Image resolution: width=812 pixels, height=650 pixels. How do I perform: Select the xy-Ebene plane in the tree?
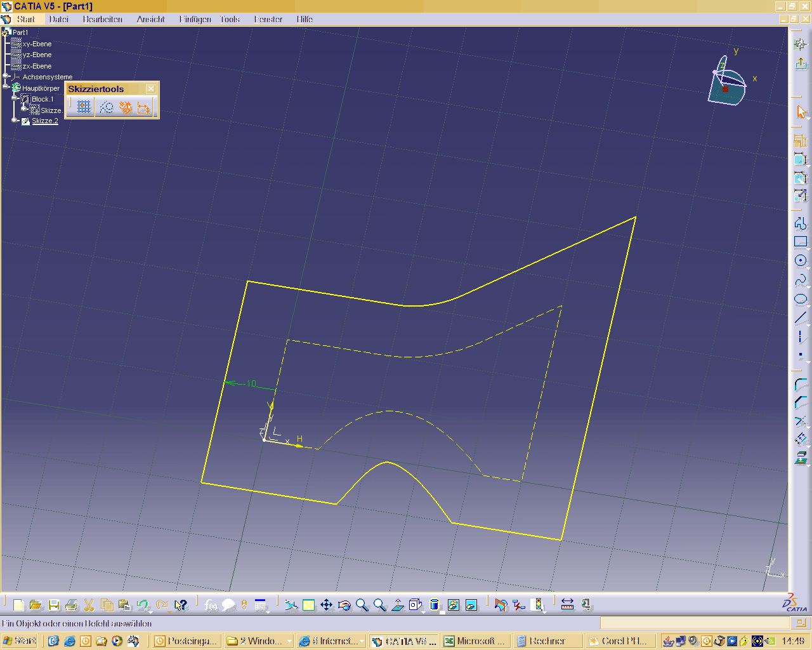[37, 44]
